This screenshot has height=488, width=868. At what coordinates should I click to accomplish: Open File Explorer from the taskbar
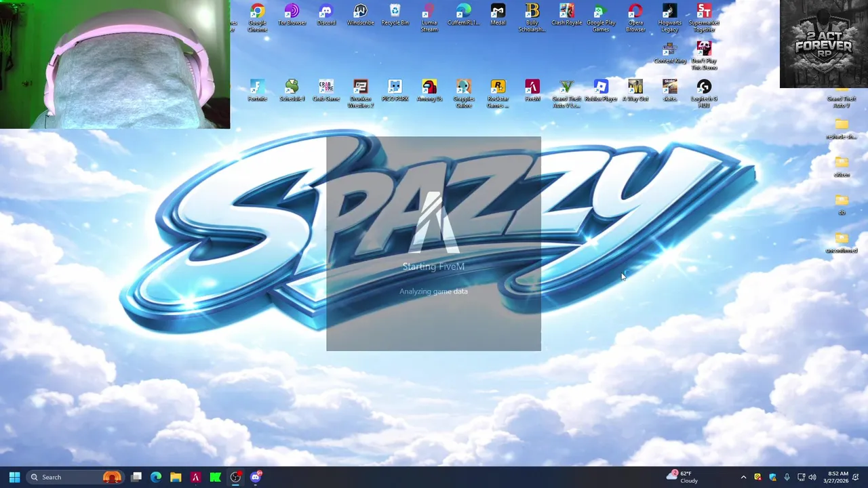pyautogui.click(x=176, y=477)
